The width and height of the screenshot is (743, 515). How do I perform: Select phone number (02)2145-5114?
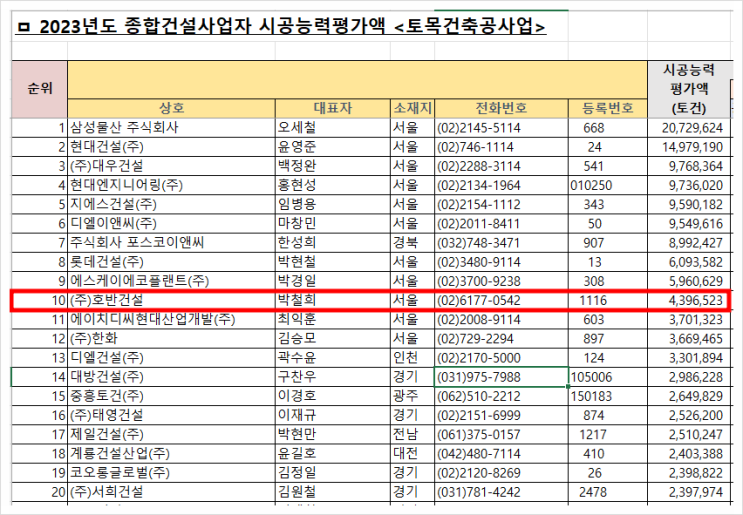point(501,128)
